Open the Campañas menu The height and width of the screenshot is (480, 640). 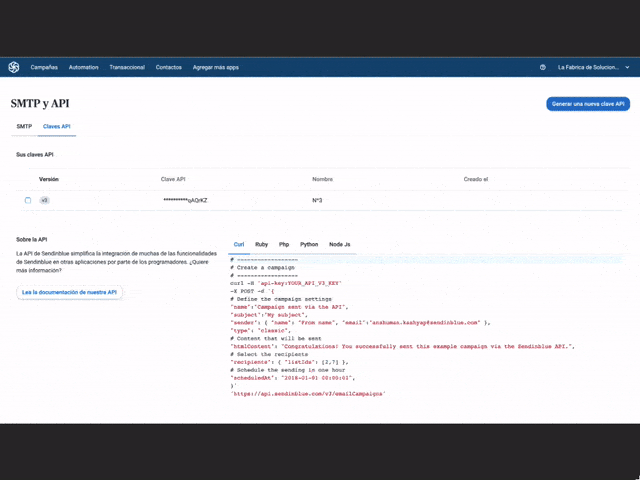click(44, 67)
